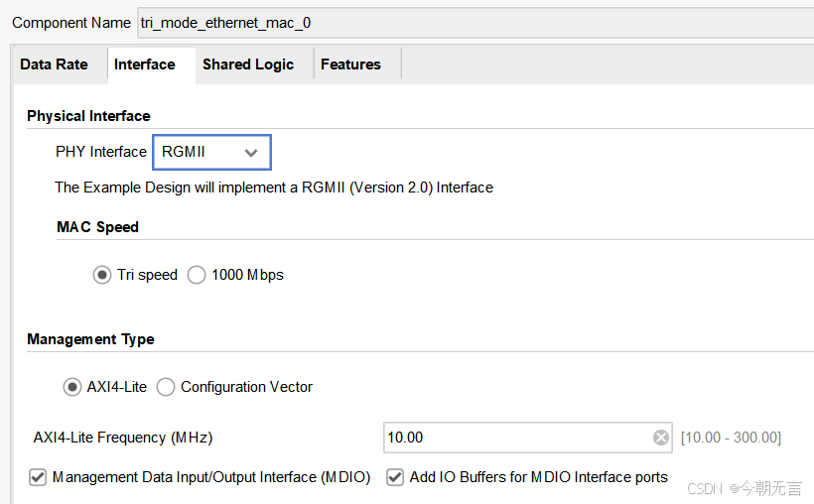The height and width of the screenshot is (504, 814).
Task: Toggle Management Data Input/Output Interface (MDIO) checkbox
Action: pos(38,477)
